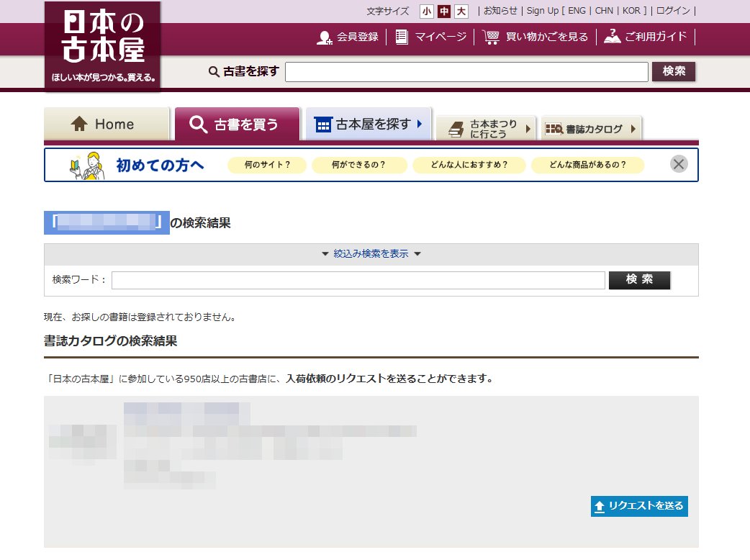This screenshot has width=750, height=560.
Task: Open the 古本まつりに行こう tab
Action: (486, 128)
